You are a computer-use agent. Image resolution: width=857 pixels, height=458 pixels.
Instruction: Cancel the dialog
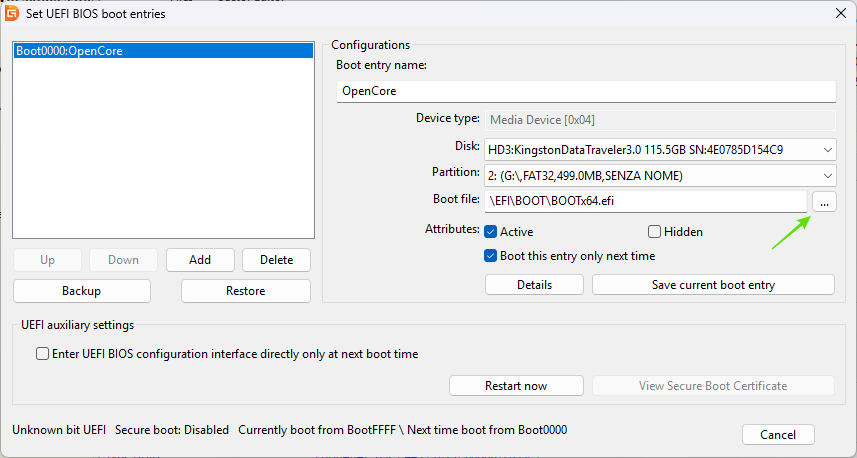tap(778, 435)
